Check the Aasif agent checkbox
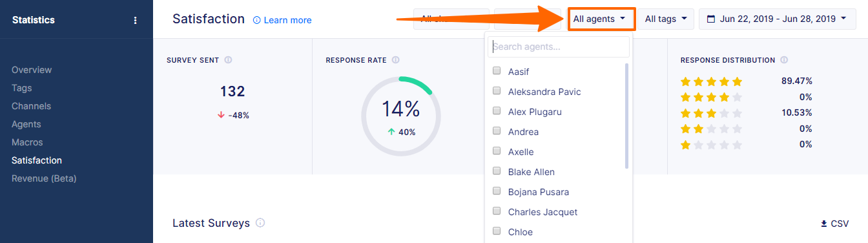The width and height of the screenshot is (868, 243). coord(497,71)
